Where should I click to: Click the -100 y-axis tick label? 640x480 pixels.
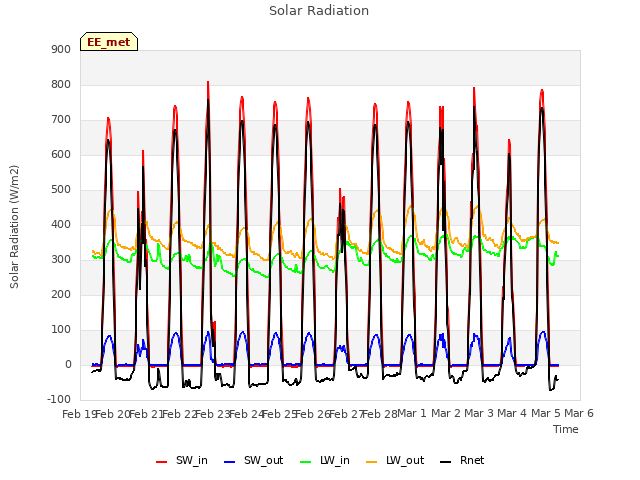tap(59, 400)
